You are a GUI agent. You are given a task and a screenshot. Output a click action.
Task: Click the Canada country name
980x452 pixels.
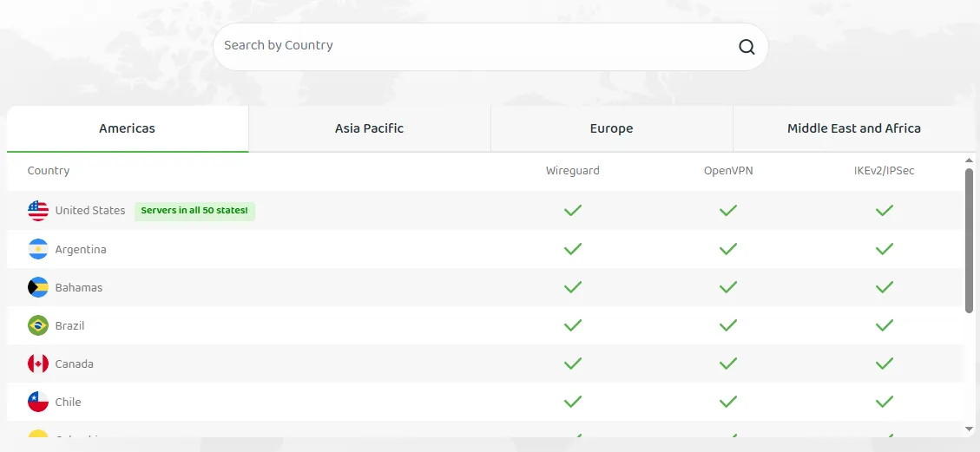tap(75, 364)
